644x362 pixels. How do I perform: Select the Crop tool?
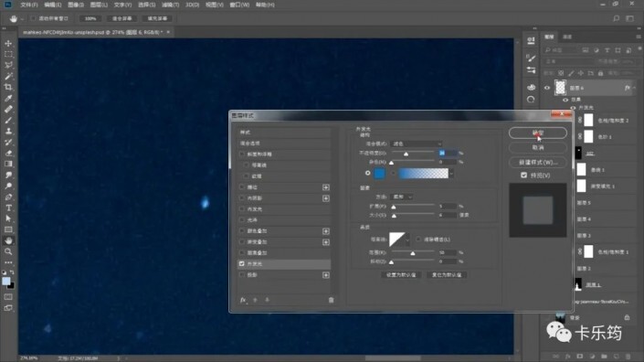[8, 87]
